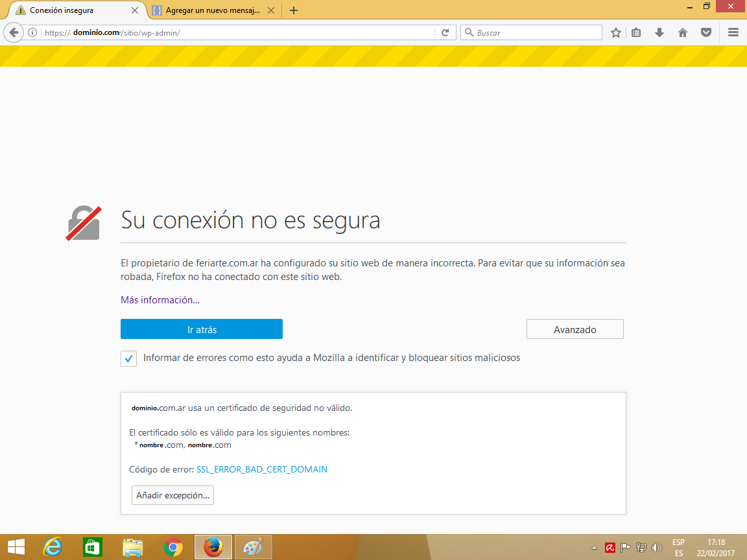The image size is (747, 560).
Task: Uncheck the report errors to Mozilla checkbox
Action: 128,358
